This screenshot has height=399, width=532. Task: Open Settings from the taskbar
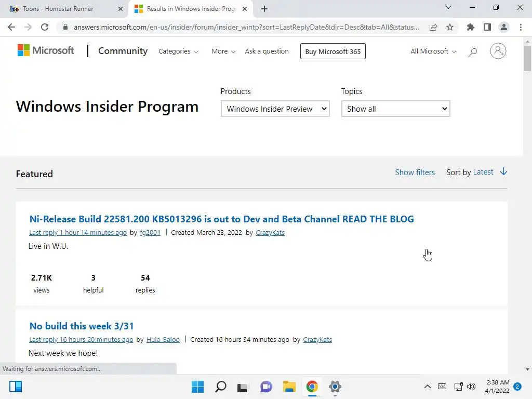tap(335, 387)
